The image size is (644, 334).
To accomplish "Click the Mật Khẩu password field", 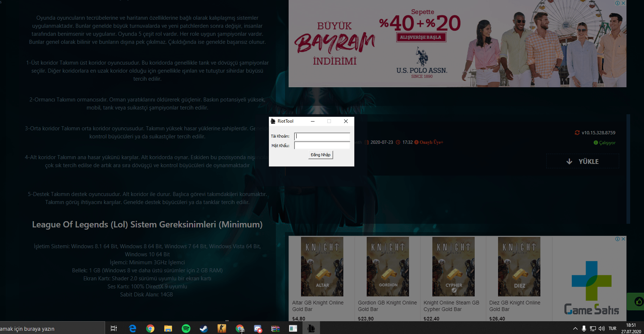I will (322, 146).
